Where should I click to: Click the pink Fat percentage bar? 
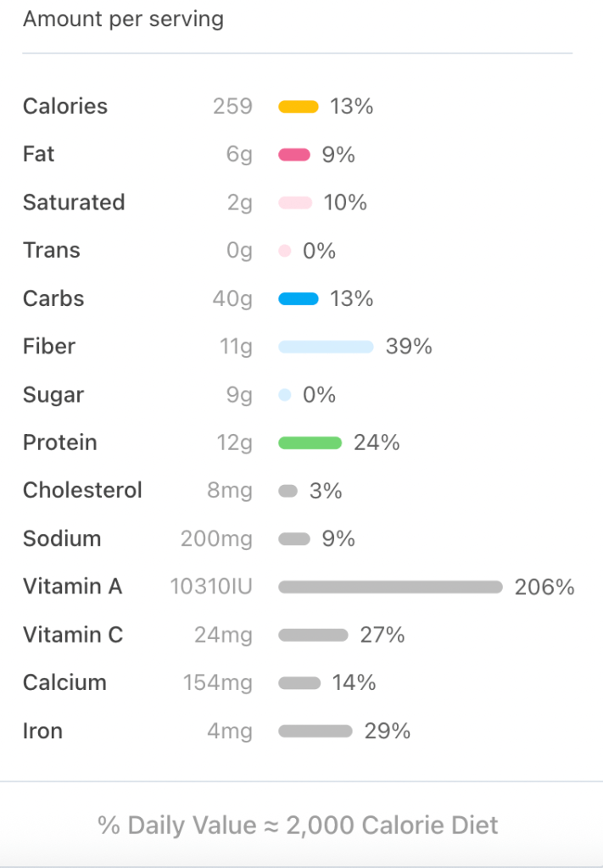pyautogui.click(x=294, y=155)
